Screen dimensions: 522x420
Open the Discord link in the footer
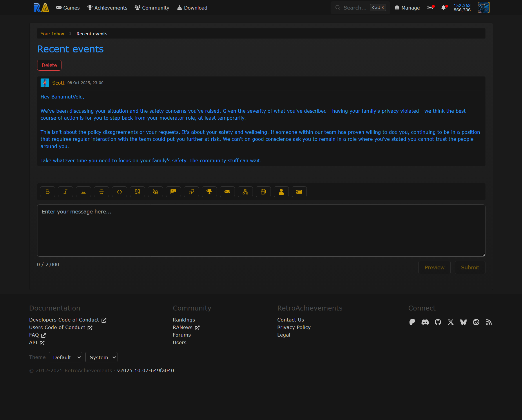[x=425, y=322]
